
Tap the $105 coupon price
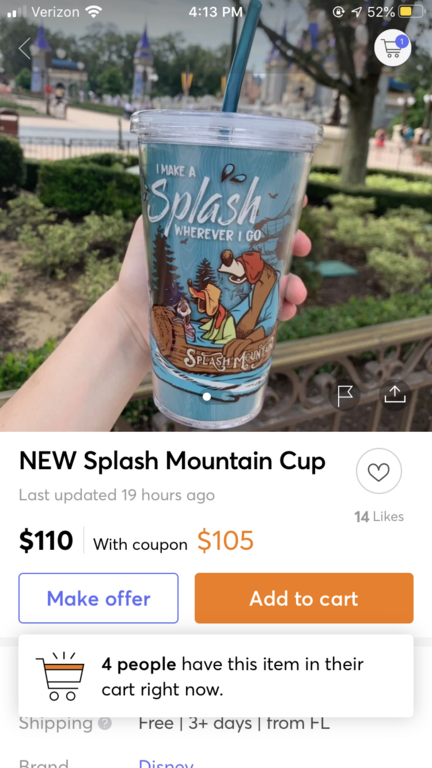tap(225, 540)
